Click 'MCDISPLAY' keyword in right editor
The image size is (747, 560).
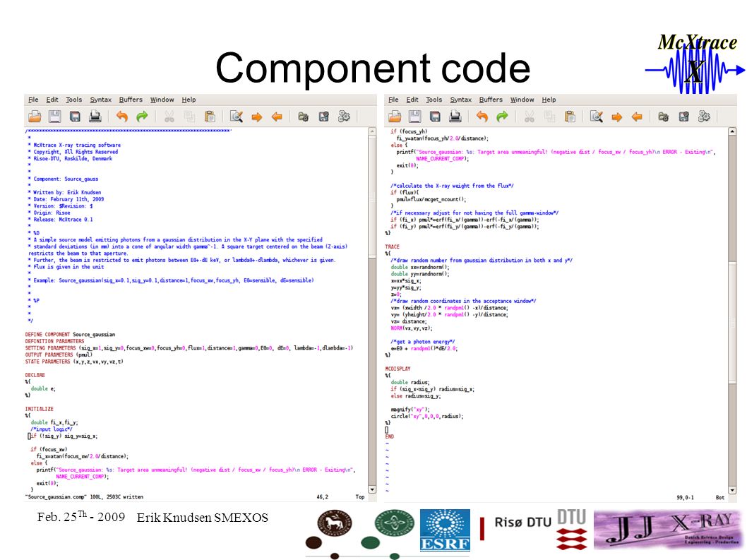pyautogui.click(x=398, y=369)
